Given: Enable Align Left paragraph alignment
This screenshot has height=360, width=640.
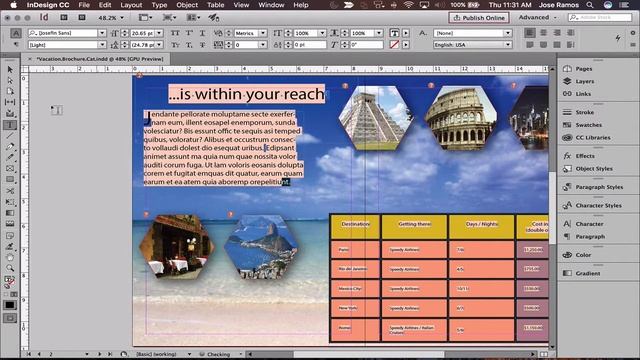Looking at the screenshot, I should point(530,32).
